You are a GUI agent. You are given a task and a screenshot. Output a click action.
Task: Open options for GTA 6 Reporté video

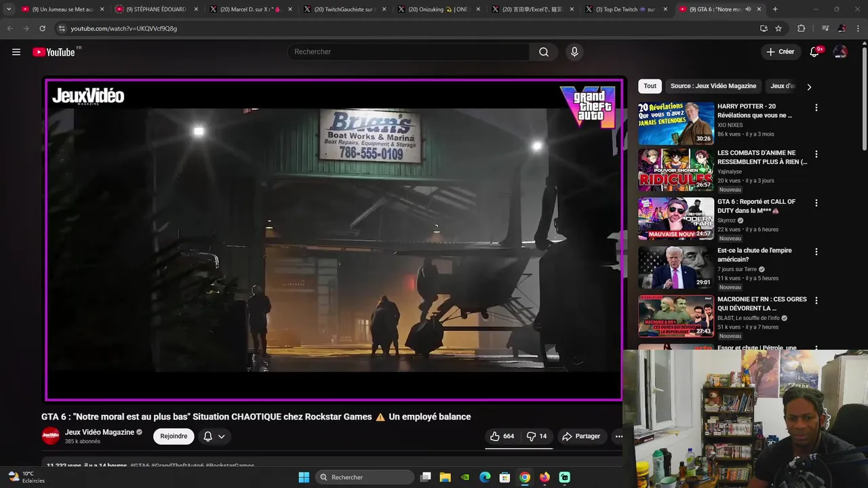(816, 203)
